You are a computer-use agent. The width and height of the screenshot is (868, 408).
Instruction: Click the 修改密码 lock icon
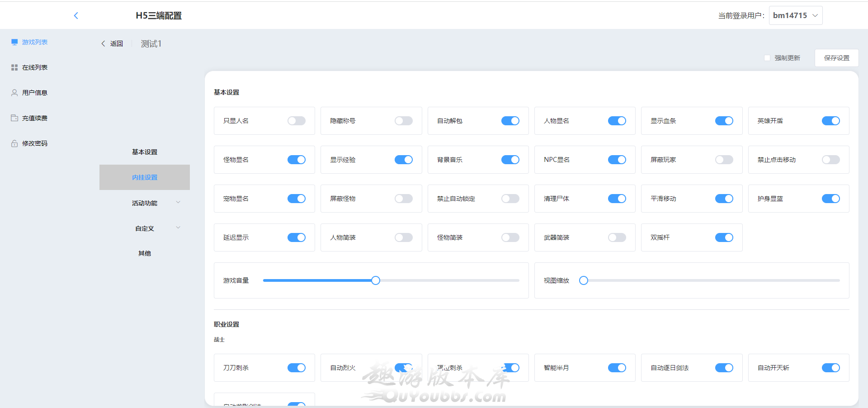point(14,143)
